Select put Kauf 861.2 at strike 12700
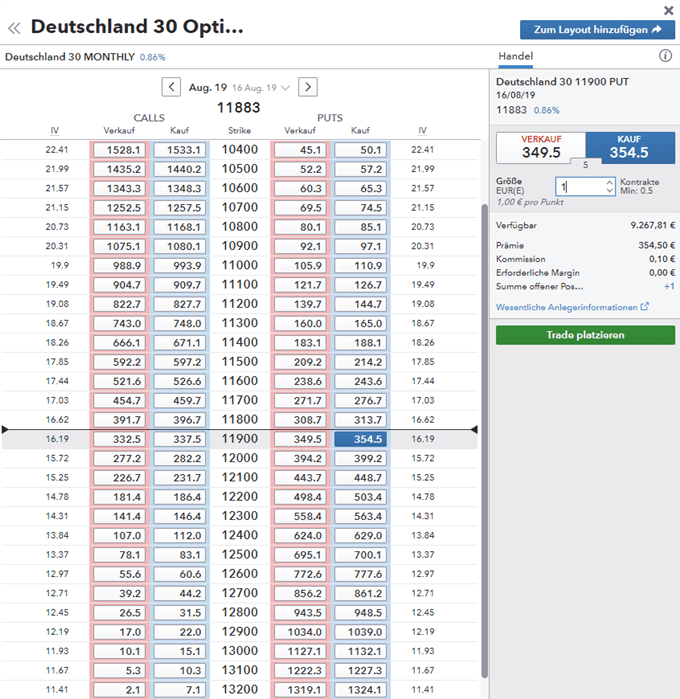The height and width of the screenshot is (699, 680). click(361, 593)
